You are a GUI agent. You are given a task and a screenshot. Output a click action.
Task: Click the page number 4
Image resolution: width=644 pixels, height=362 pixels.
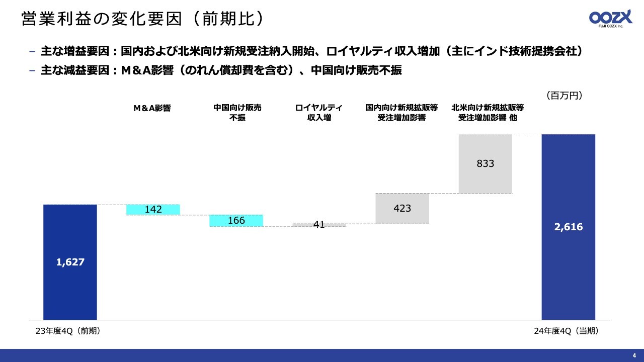click(634, 355)
